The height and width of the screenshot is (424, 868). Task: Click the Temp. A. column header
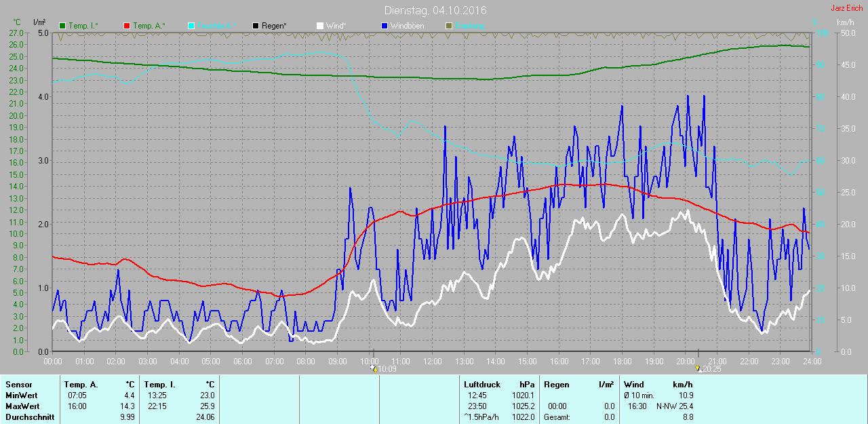pyautogui.click(x=81, y=385)
